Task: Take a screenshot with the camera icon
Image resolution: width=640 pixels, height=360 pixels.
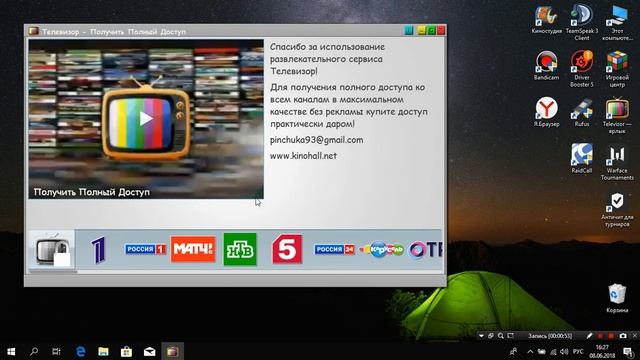Action: tap(623, 336)
